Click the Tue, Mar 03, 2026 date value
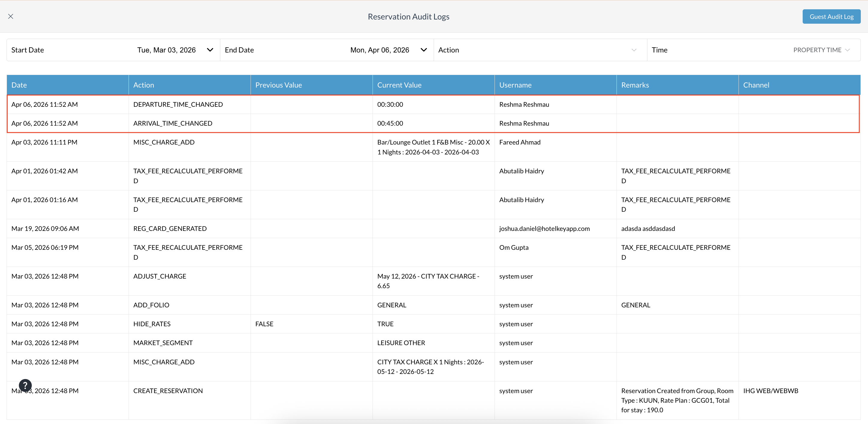This screenshot has width=868, height=424. pos(166,50)
